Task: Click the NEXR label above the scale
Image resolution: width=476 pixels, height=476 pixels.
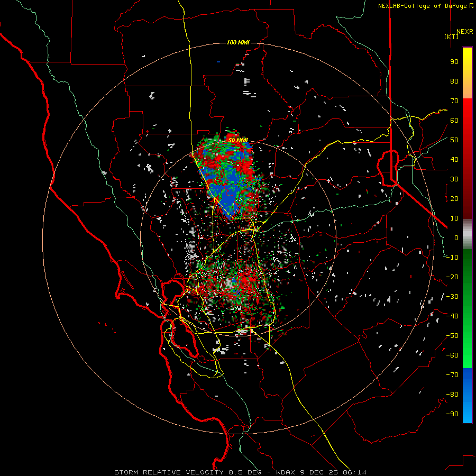Action: tap(465, 32)
